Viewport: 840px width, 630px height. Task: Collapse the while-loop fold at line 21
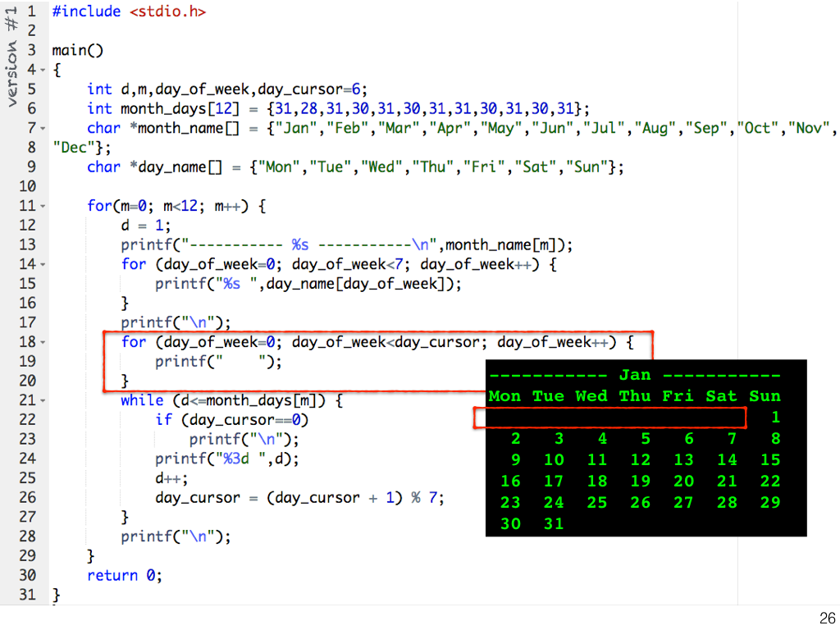click(x=42, y=401)
